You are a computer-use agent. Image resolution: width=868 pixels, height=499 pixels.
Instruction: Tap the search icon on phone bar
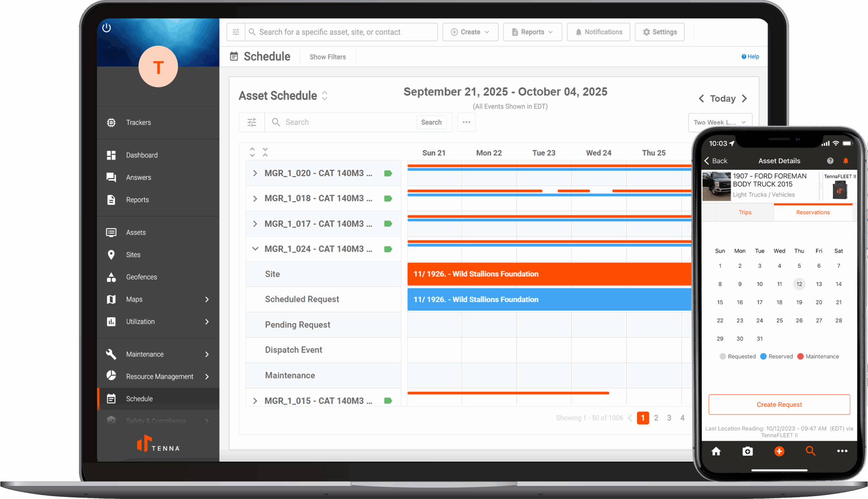pos(810,451)
